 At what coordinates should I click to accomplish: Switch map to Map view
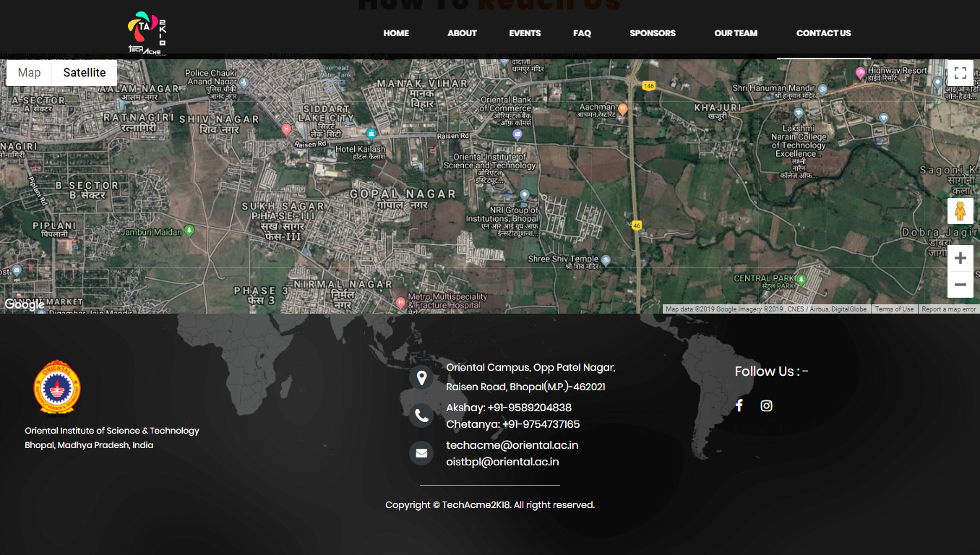pyautogui.click(x=30, y=73)
